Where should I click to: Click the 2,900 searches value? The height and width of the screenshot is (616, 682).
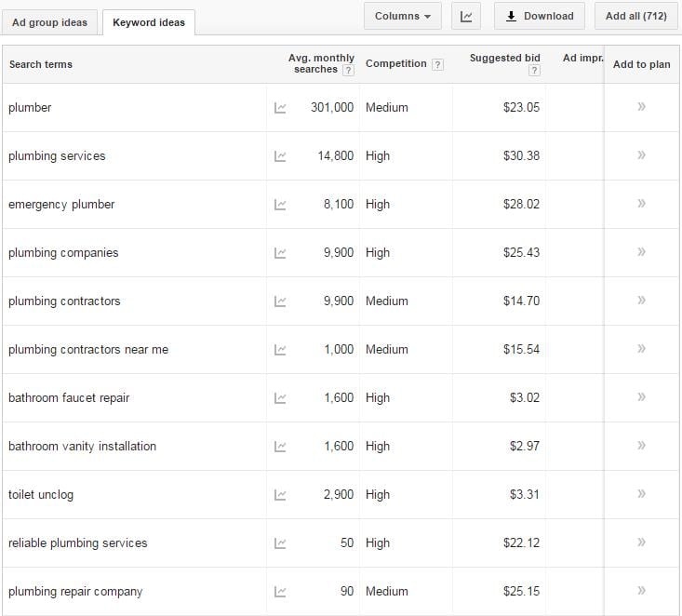point(339,495)
